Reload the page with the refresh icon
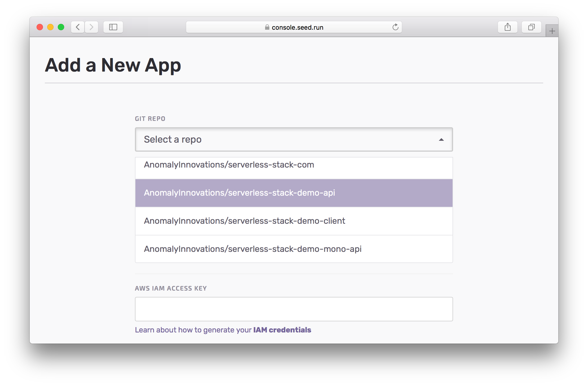This screenshot has height=386, width=588. [395, 27]
